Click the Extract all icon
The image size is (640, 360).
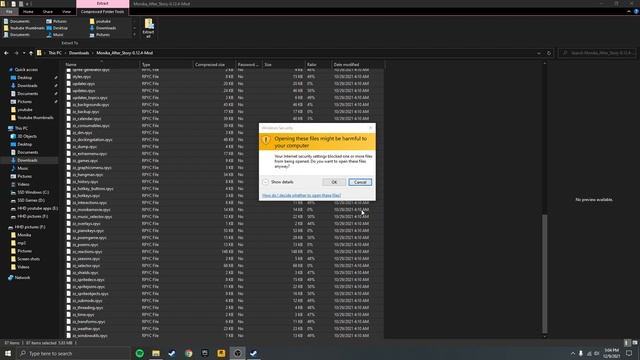149,28
